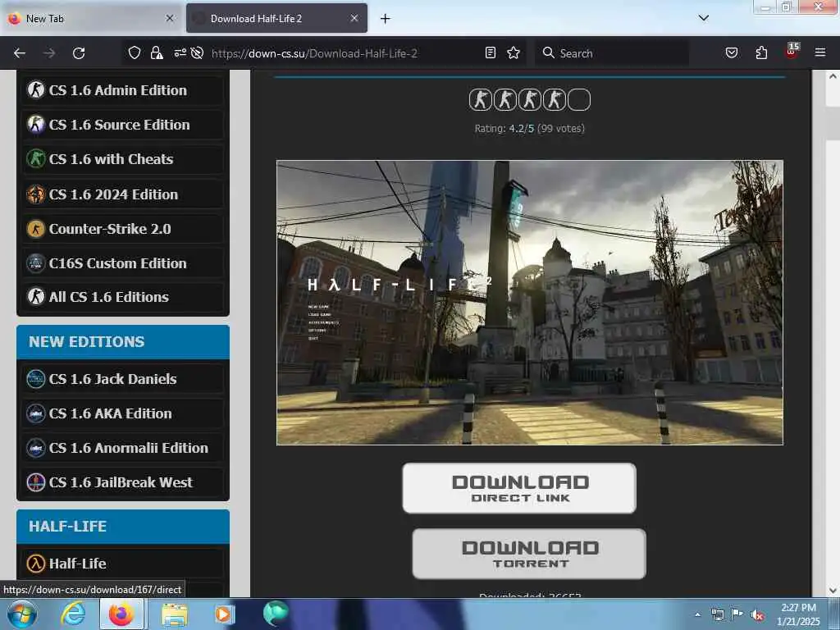Image resolution: width=840 pixels, height=630 pixels.
Task: Open the site permissions icon in address bar
Action: tap(180, 52)
